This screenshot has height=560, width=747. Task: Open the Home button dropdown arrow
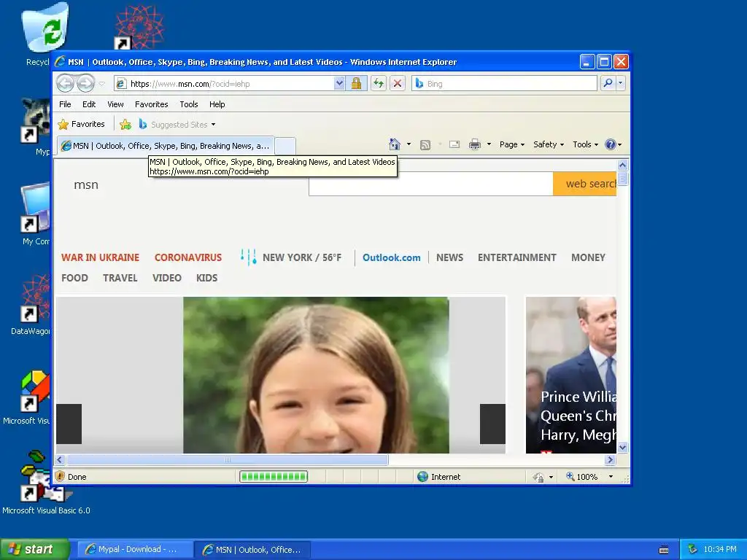(409, 144)
